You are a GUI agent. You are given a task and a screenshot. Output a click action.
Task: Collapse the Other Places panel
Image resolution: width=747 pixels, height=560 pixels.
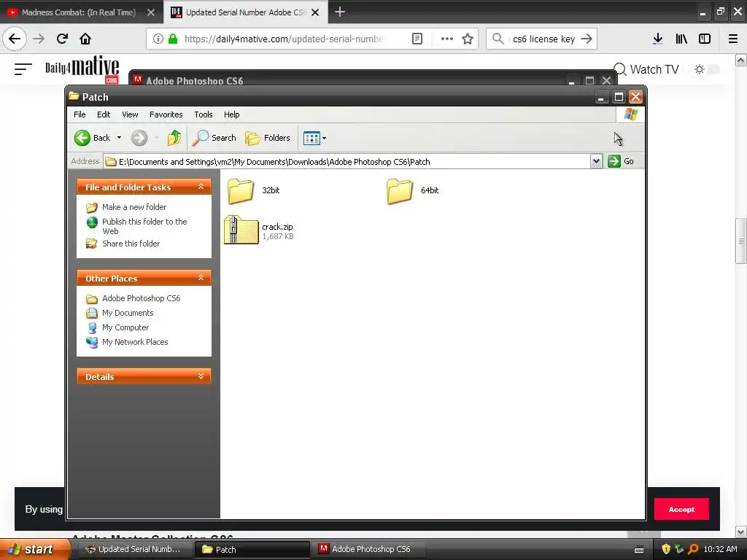tap(201, 278)
